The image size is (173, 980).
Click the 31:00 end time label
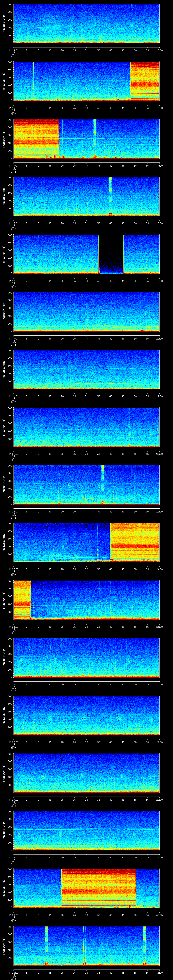coord(160,972)
